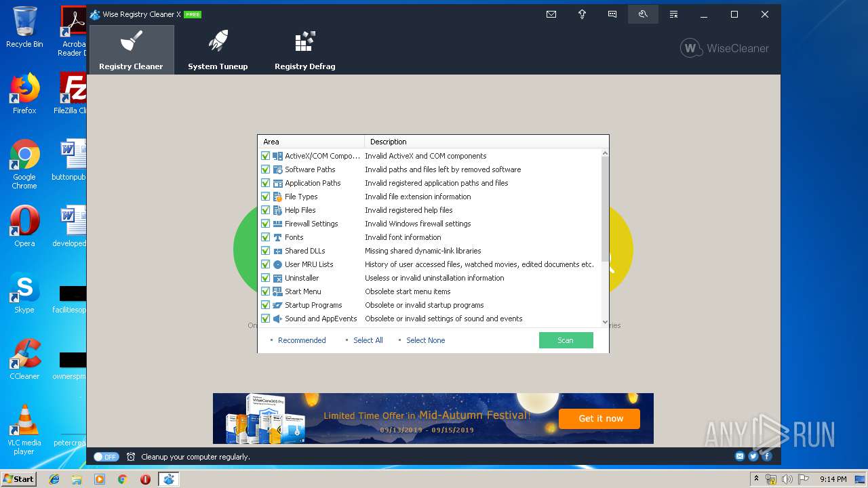Click the Sound and AppEvents speaker icon
Screen dimensions: 868x488
(x=277, y=319)
